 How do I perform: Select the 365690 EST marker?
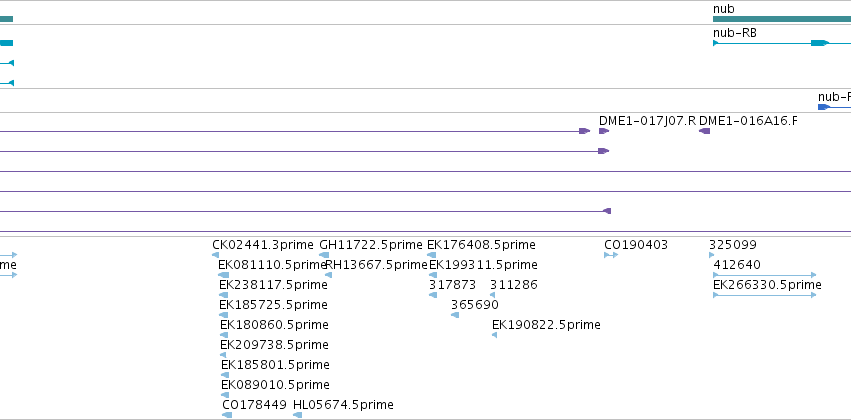click(455, 315)
